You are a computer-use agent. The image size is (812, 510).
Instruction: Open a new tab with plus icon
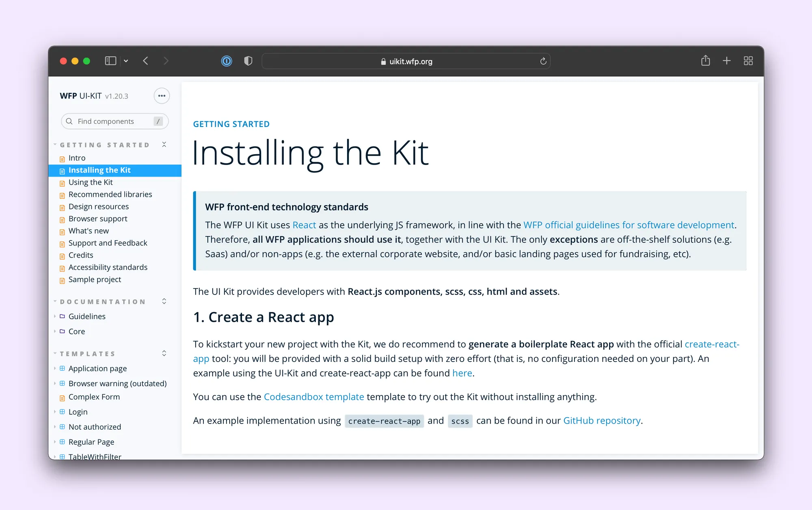point(726,61)
